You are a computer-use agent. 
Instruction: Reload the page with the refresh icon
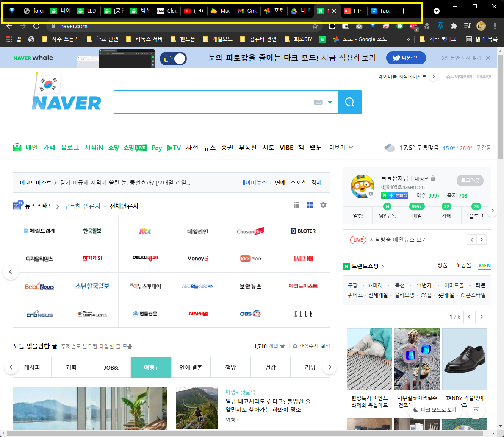[x=36, y=26]
